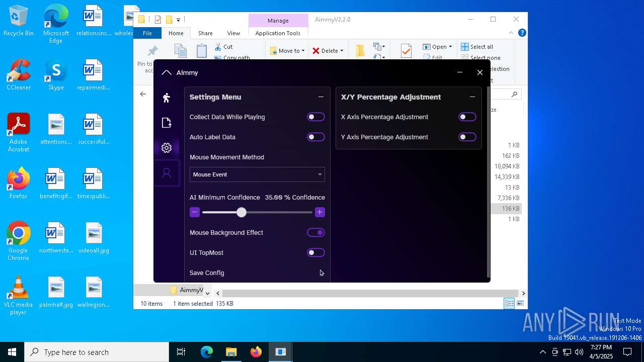644x362 pixels.
Task: Open the Delete dropdown arrow in Explorer
Action: [342, 51]
